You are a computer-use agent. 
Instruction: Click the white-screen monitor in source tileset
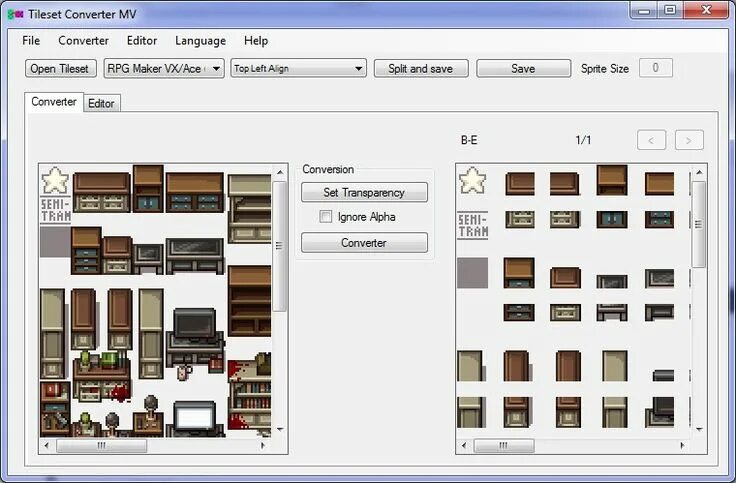194,418
